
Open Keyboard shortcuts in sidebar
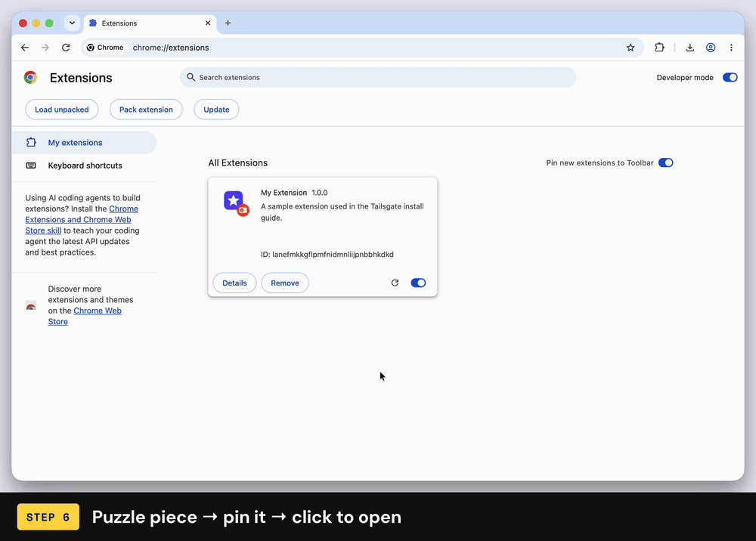(84, 165)
